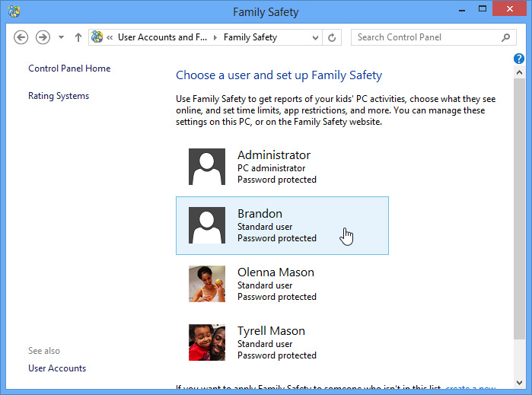Viewport: 532px width, 395px height.
Task: Click Olenna Mason's profile picture
Action: tap(207, 284)
